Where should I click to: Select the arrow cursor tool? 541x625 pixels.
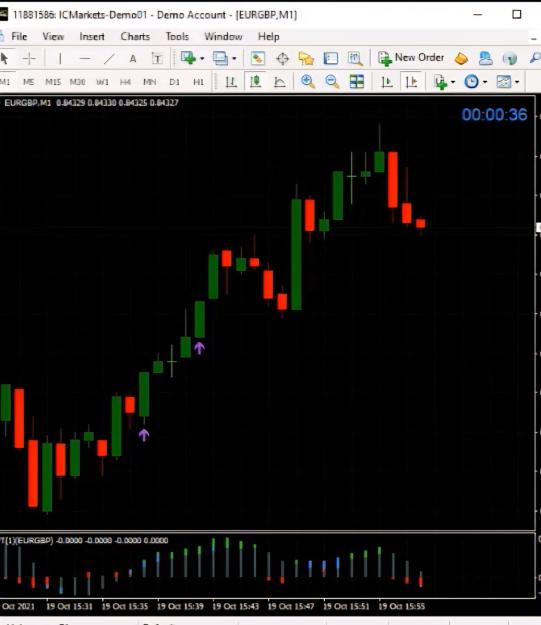(4, 59)
